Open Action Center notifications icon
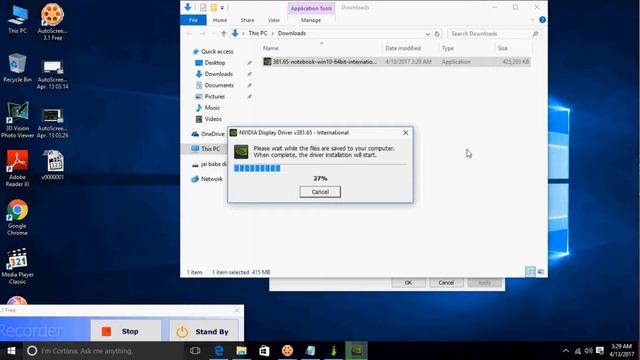This screenshot has height=360, width=640. point(600,351)
